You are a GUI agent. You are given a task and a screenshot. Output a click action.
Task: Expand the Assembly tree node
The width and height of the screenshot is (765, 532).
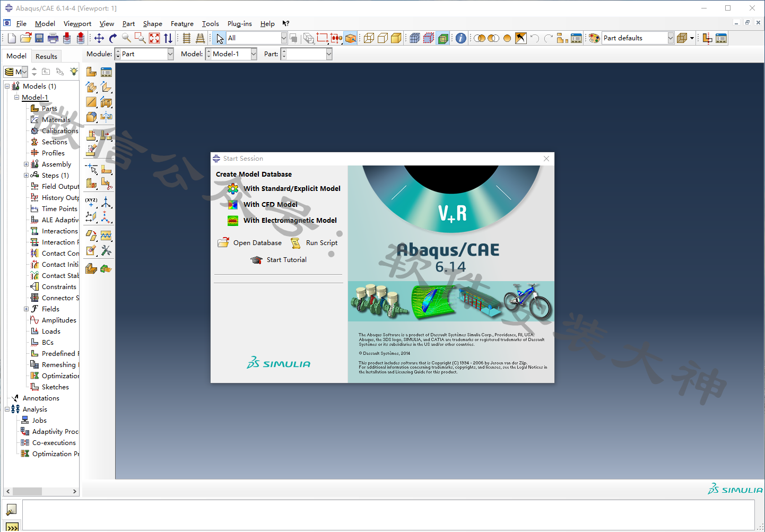[26, 164]
